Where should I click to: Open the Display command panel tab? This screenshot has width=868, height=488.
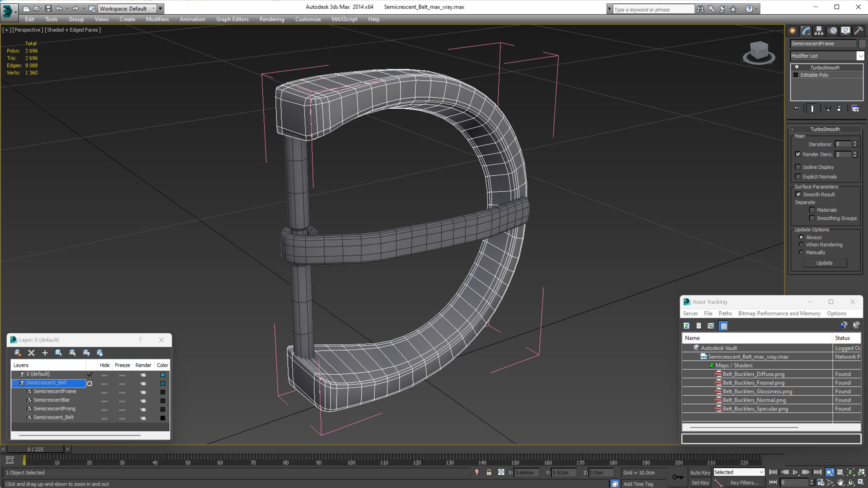[x=845, y=31]
